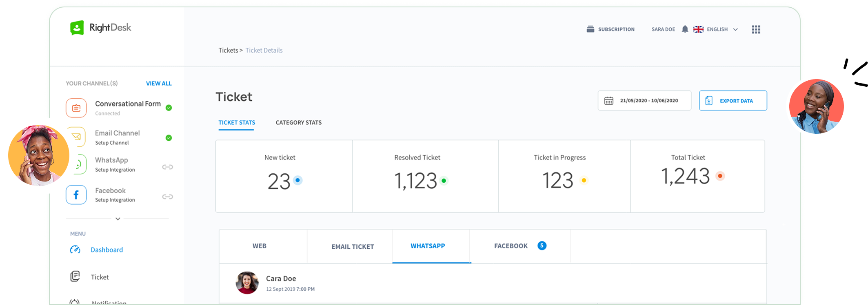868x305 pixels.
Task: Click the Email Channel green checkmark
Action: coord(169,138)
